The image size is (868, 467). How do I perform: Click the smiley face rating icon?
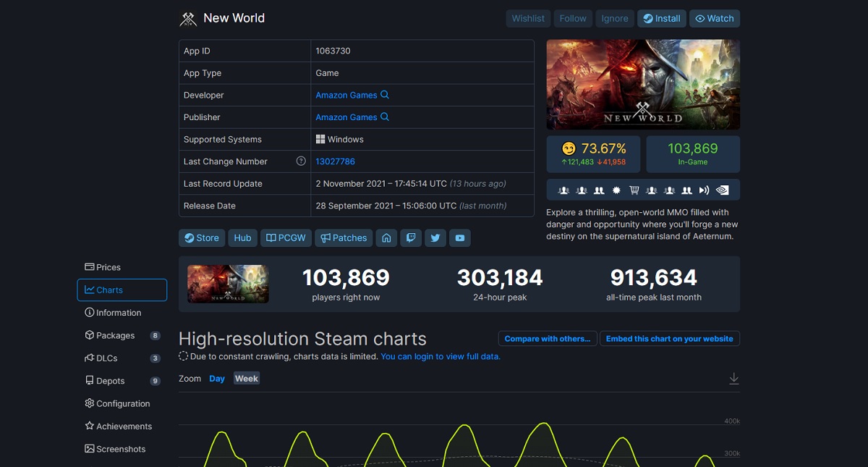point(569,148)
